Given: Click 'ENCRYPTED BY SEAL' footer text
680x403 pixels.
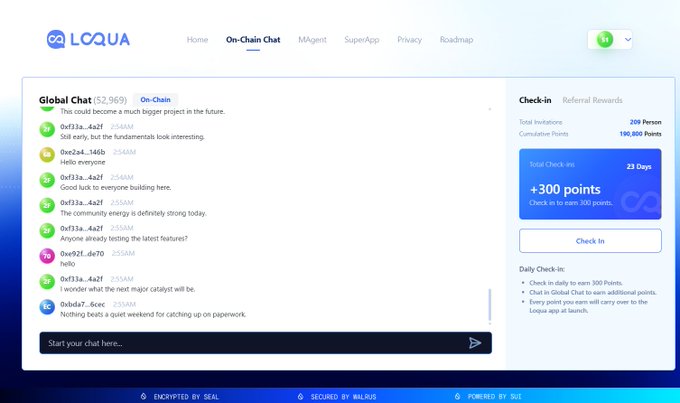Looking at the screenshot, I should (186, 396).
